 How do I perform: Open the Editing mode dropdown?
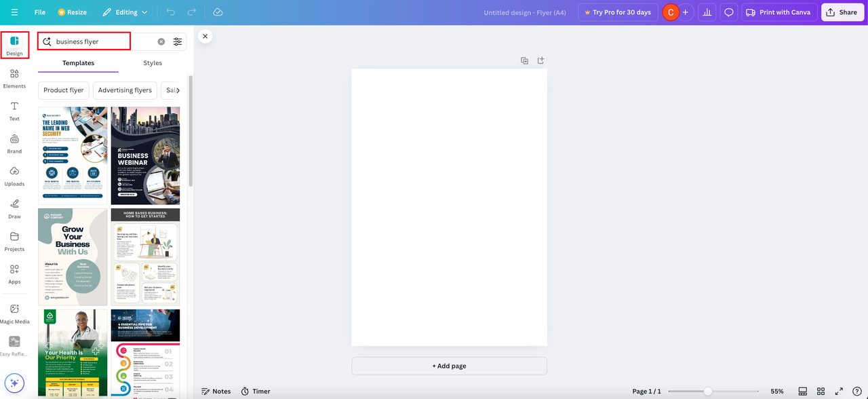125,12
